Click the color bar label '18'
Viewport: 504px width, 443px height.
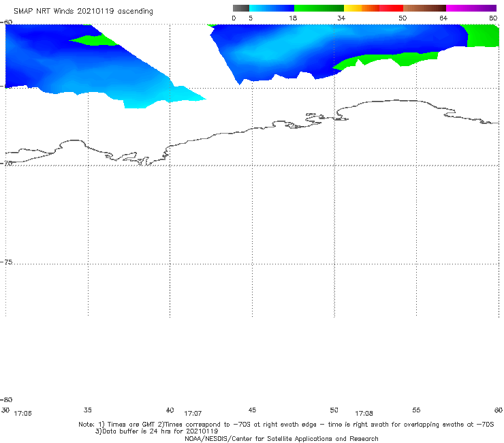293,18
